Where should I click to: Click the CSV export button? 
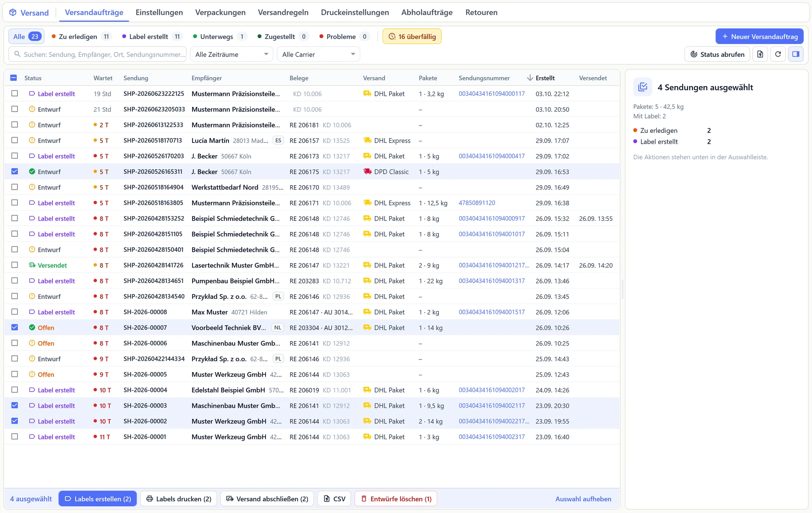335,499
